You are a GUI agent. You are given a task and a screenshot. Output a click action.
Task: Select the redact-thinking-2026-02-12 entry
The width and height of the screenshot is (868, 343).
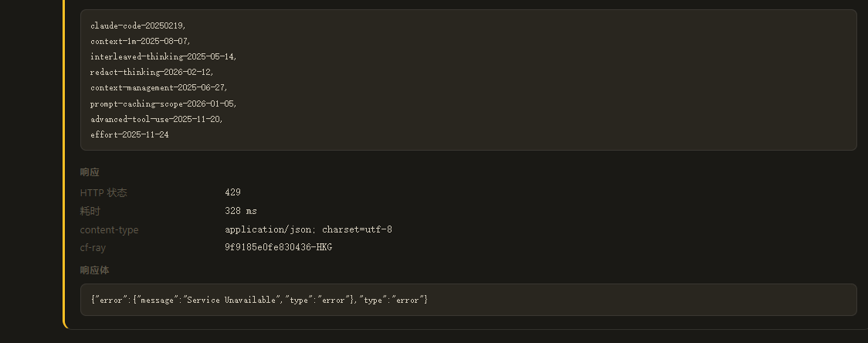152,72
